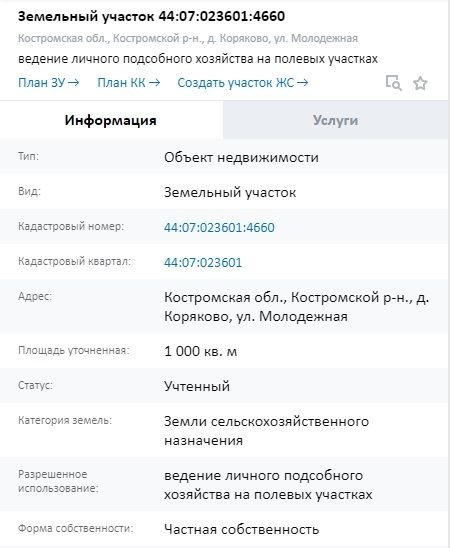Open cadastral number link 44:07:023601:4660 in table
The width and height of the screenshot is (450, 548).
[x=219, y=228]
